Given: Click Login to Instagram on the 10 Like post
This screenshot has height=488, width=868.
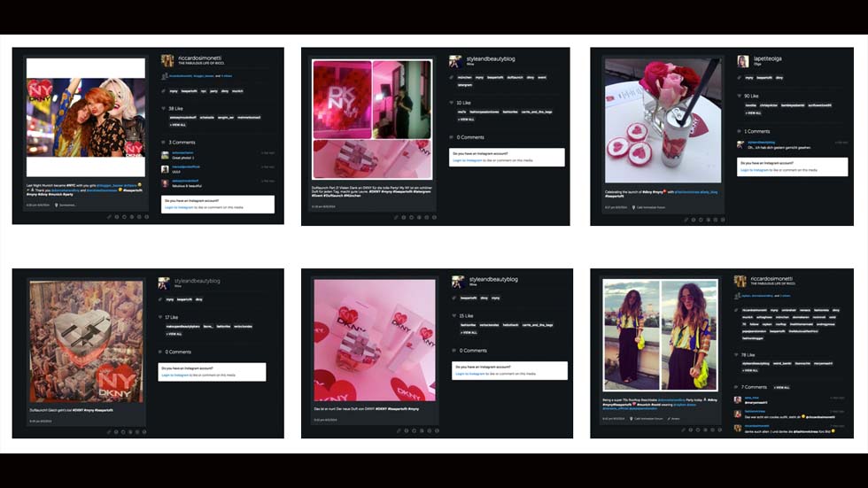Looking at the screenshot, I should point(468,160).
